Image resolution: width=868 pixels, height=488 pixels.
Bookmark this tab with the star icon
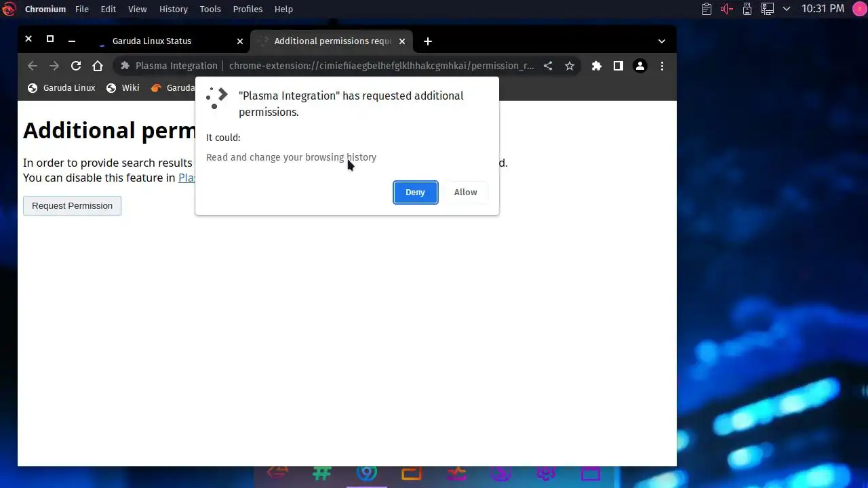click(x=570, y=66)
